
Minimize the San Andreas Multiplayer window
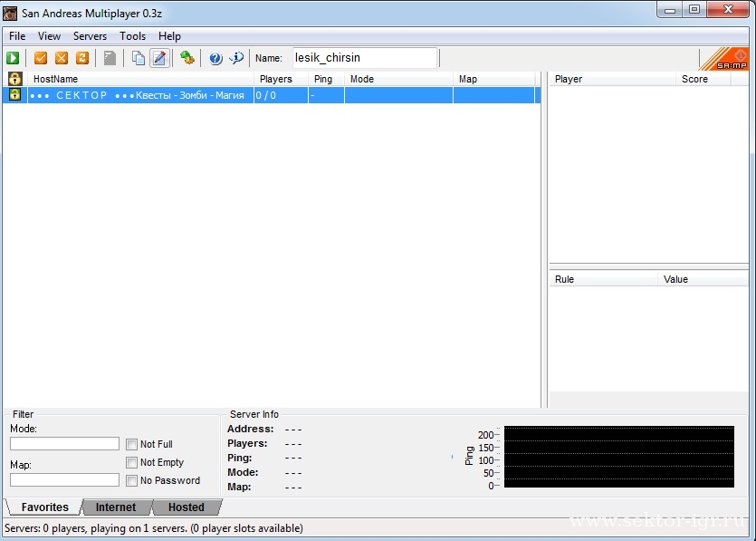(670, 10)
